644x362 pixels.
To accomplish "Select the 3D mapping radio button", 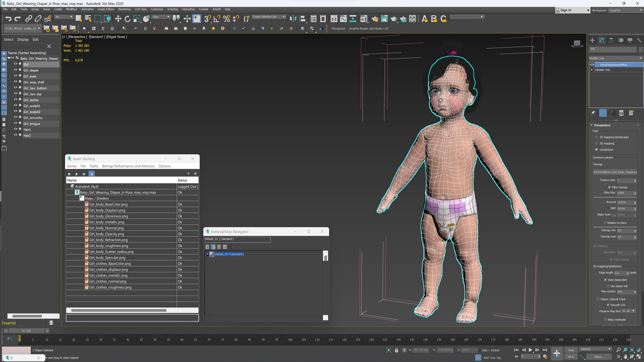I will 596,143.
